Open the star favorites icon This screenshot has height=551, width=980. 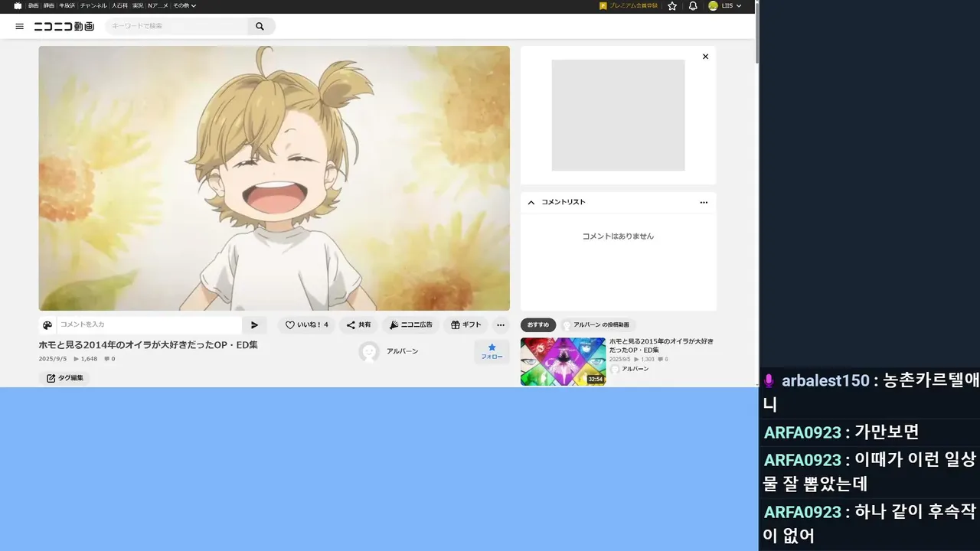(672, 5)
